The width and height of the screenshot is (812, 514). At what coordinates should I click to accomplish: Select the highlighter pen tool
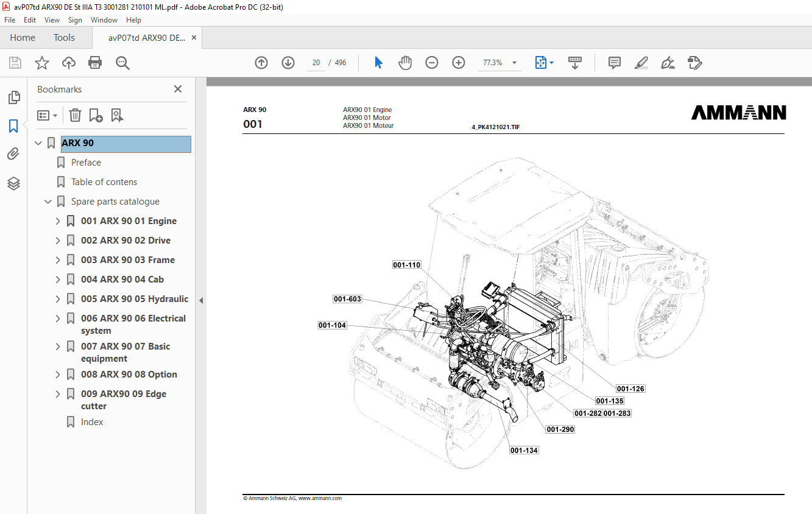(x=641, y=63)
